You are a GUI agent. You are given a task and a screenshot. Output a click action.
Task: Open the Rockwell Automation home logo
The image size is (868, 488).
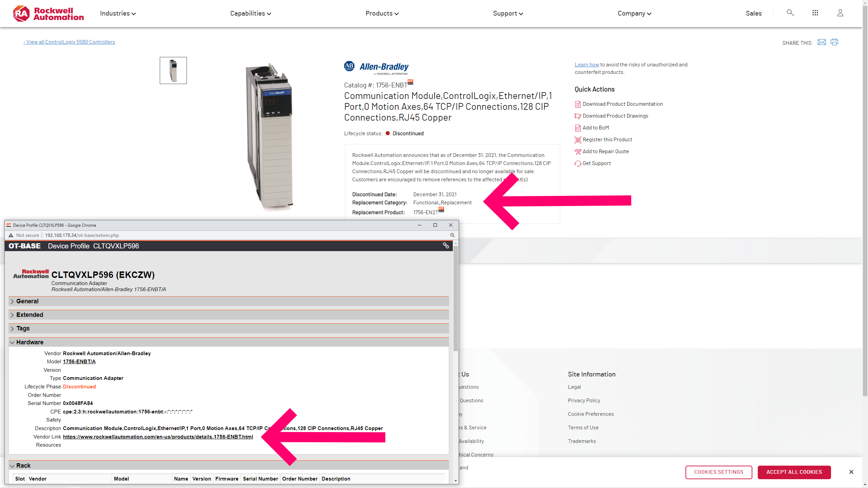49,14
